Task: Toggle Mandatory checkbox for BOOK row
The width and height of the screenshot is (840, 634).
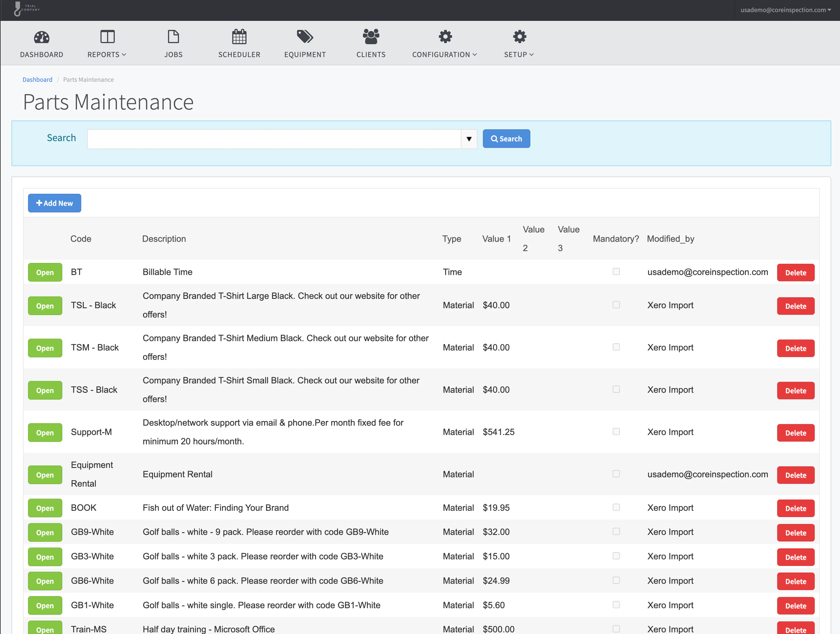Action: tap(616, 507)
